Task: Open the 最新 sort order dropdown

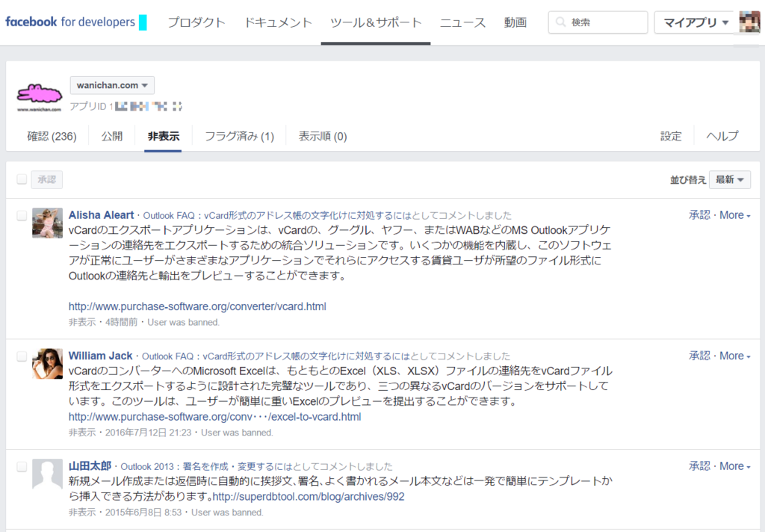Action: [x=729, y=179]
